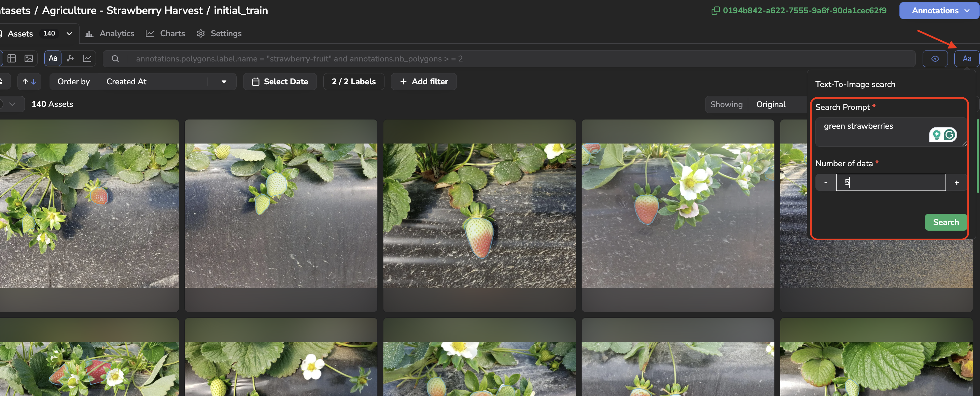Open bottom-row thumbnail with single white flower
The height and width of the screenshot is (396, 980).
click(x=281, y=357)
